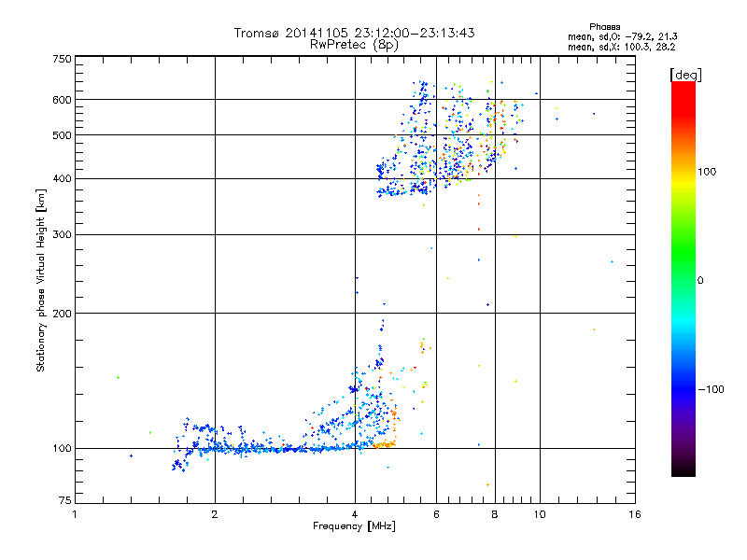Click the y-axis tick label '750'

[x=62, y=59]
